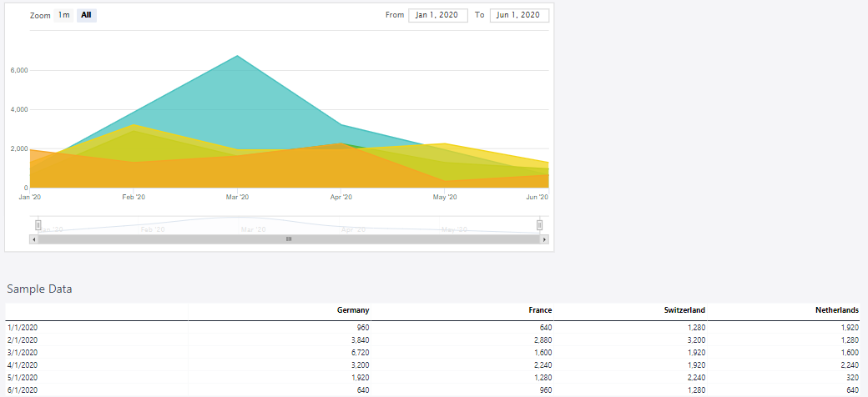Click the France column header

(540, 310)
